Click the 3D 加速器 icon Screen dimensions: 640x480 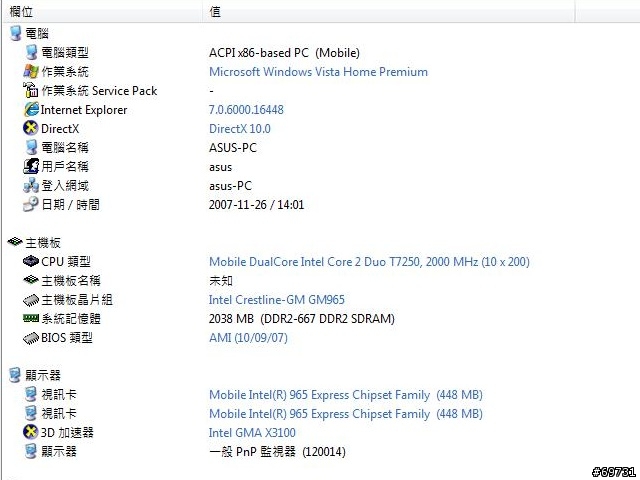coord(31,432)
